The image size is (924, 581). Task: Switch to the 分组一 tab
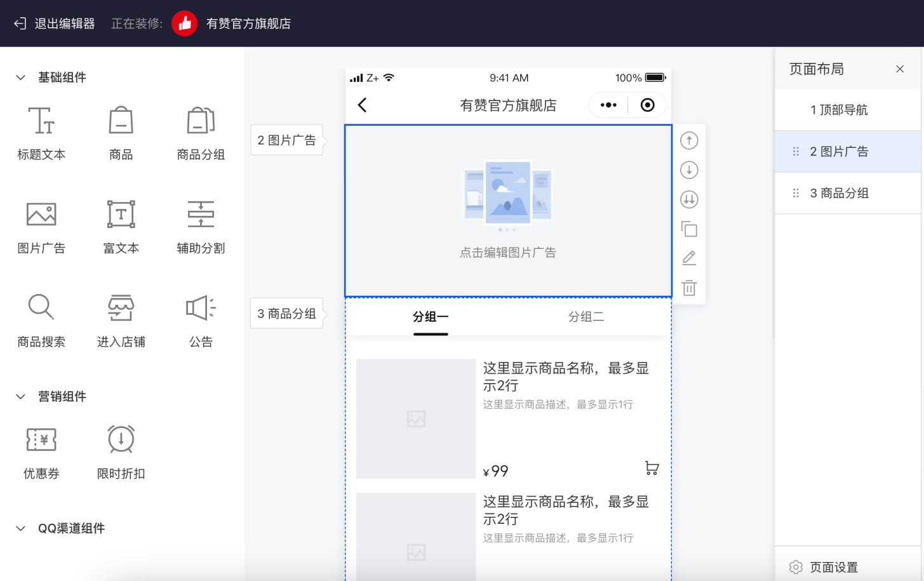[x=431, y=317]
